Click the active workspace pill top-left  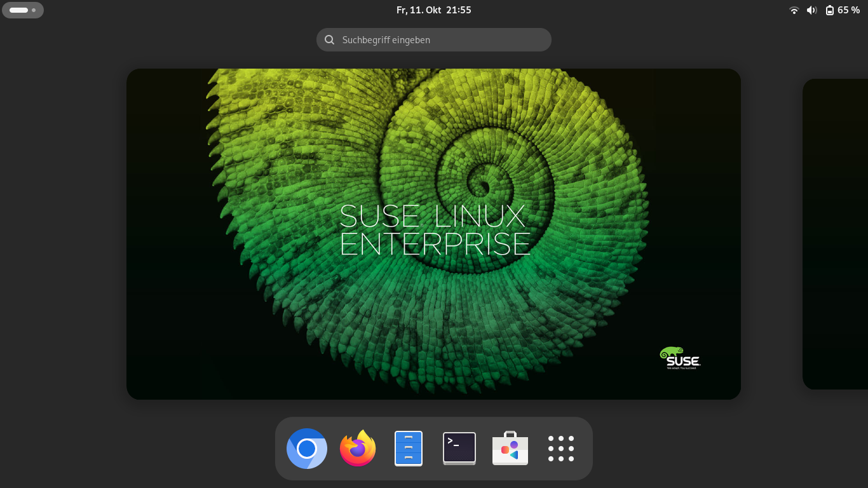click(x=18, y=10)
